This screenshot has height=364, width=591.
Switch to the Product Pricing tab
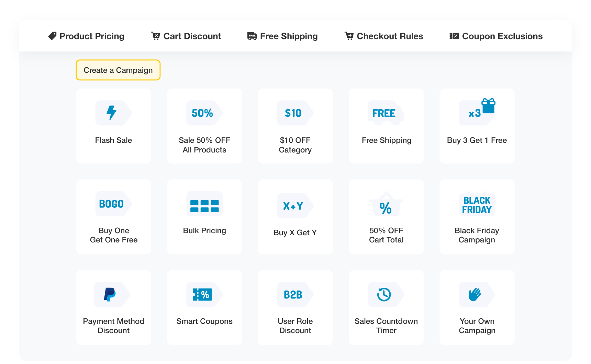coord(86,36)
